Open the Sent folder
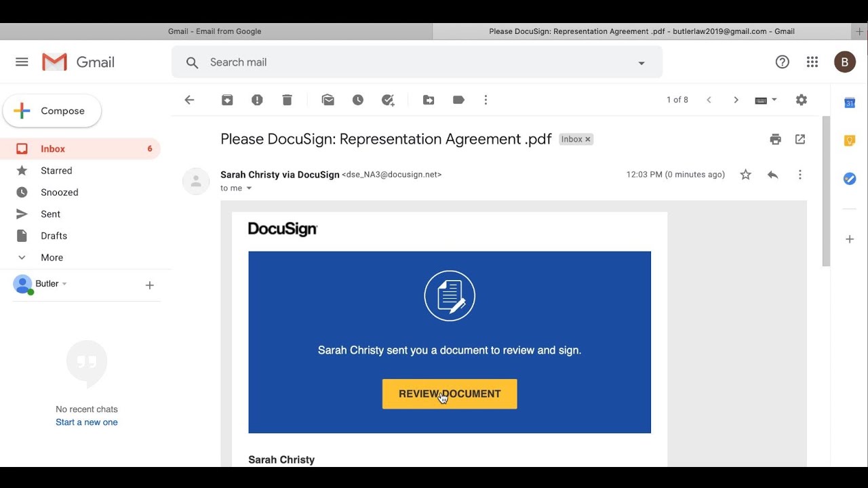 (x=50, y=214)
